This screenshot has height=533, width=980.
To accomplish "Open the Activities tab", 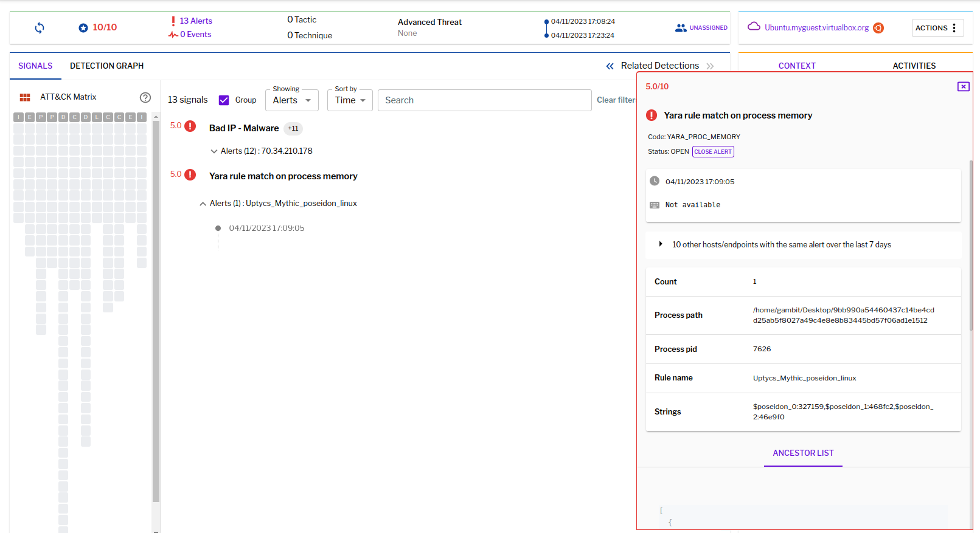I will [x=914, y=66].
